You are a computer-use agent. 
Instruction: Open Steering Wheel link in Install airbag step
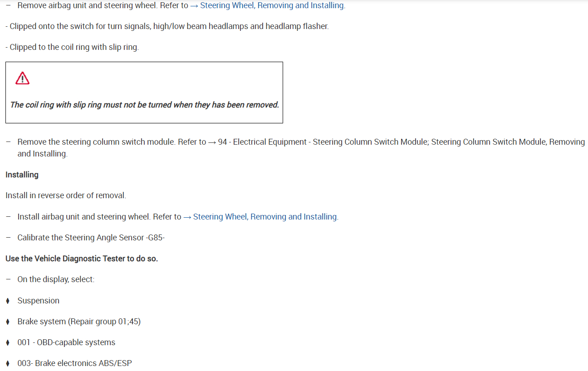pyautogui.click(x=265, y=217)
